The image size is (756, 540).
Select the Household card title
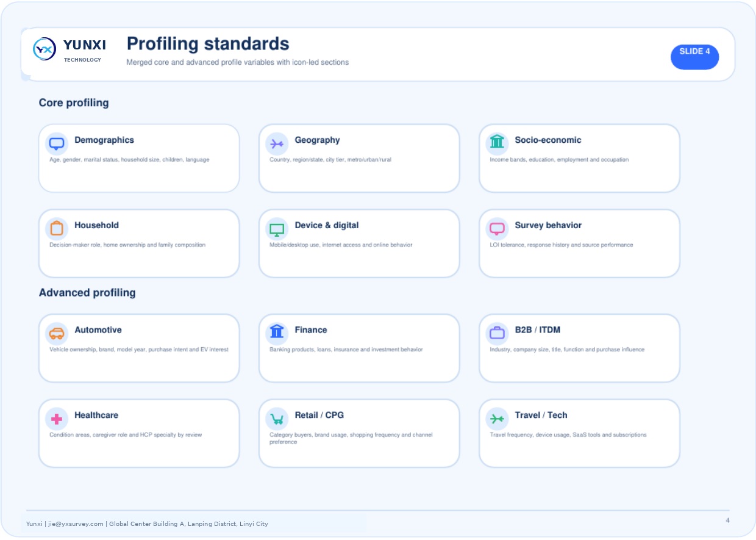[96, 225]
